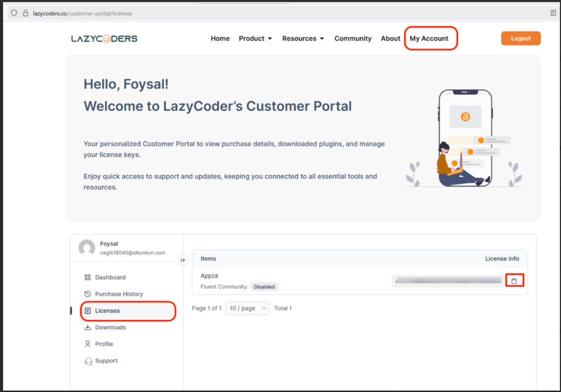Click the Downloads icon in sidebar
The width and height of the screenshot is (561, 392).
click(88, 327)
